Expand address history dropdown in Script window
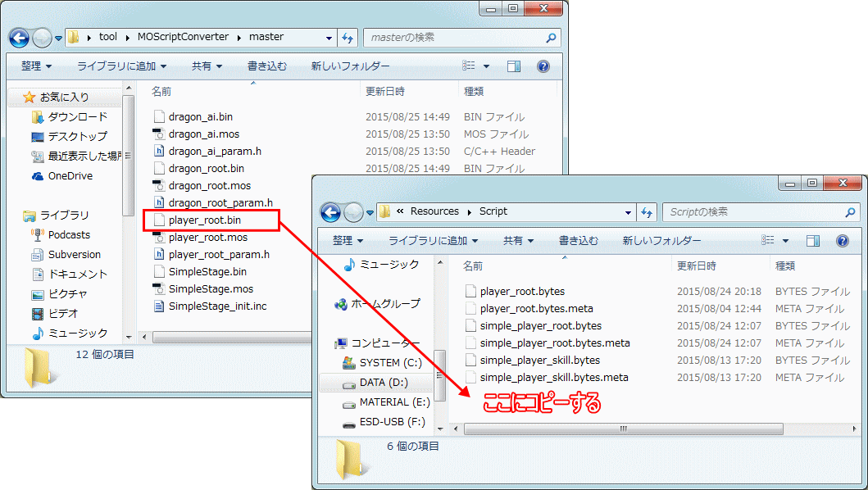 tap(628, 212)
